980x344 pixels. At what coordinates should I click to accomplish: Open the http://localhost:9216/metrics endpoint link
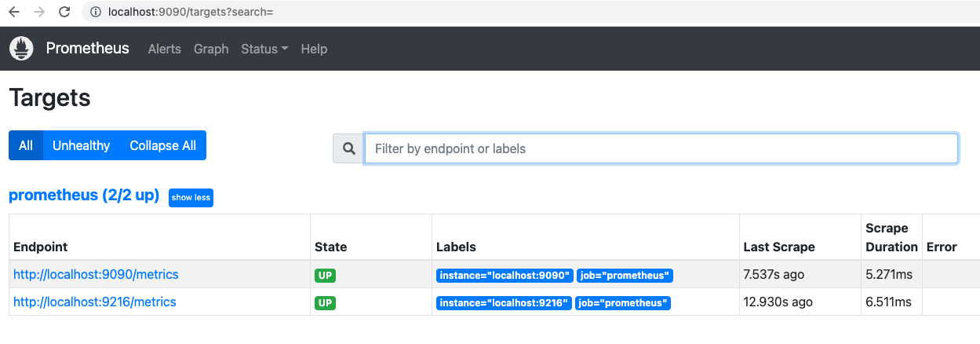[95, 302]
